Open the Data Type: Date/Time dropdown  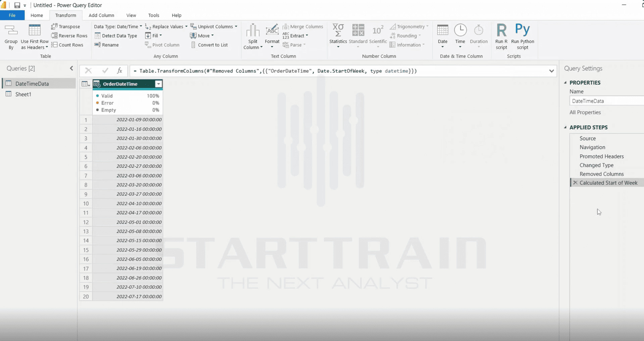pos(118,27)
